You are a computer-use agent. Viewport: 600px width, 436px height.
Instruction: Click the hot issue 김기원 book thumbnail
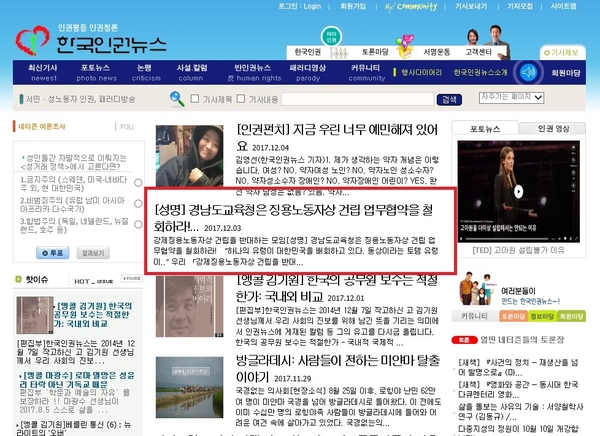click(34, 315)
